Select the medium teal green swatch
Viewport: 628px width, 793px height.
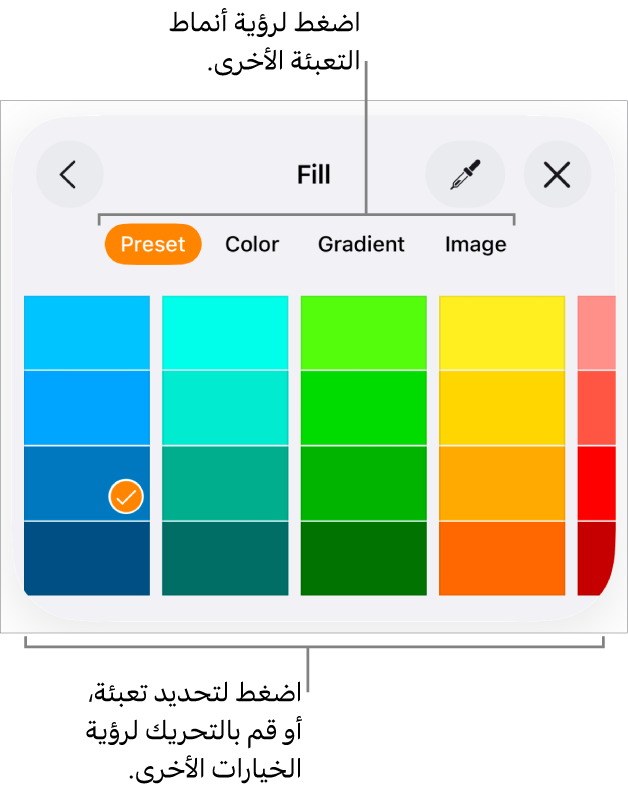coord(225,483)
